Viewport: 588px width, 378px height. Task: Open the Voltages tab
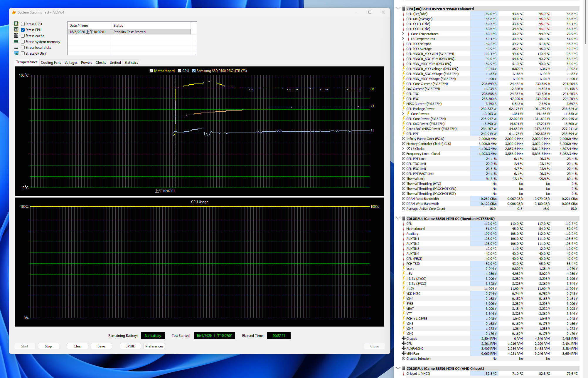[71, 63]
